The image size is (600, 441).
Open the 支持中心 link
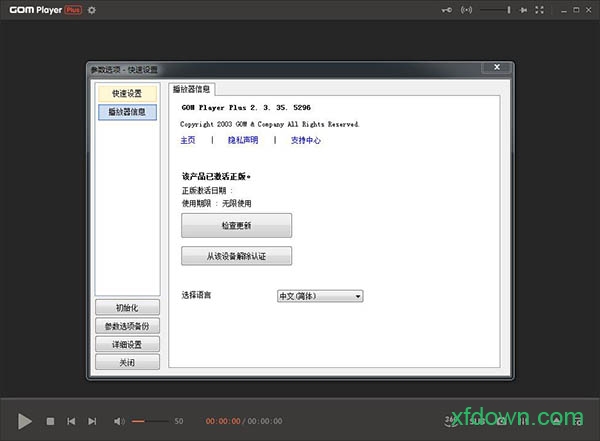(x=306, y=140)
